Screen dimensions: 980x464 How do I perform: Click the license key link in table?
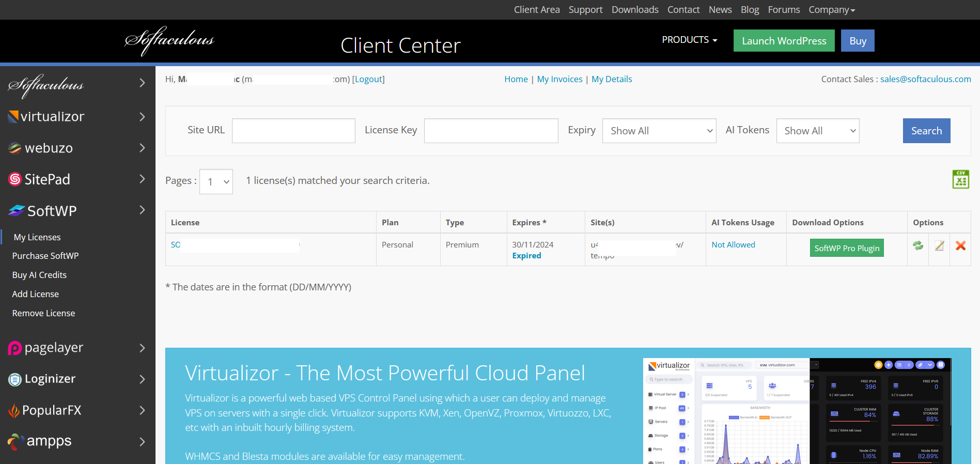point(235,245)
